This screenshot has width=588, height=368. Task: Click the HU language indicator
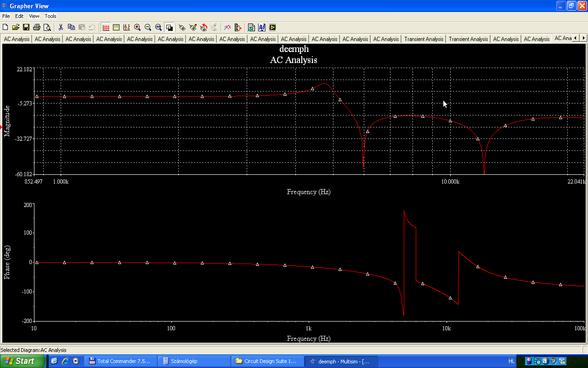[x=511, y=361]
